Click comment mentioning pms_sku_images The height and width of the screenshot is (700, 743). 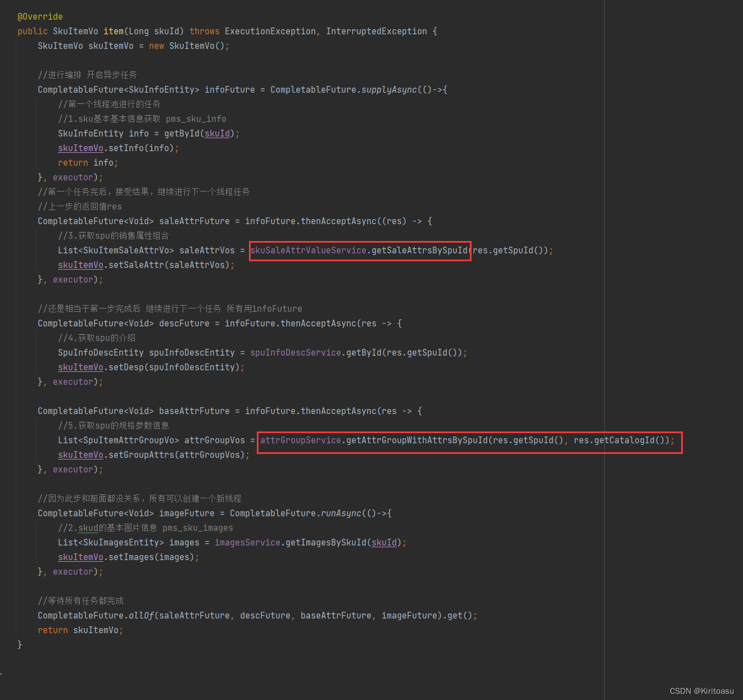(146, 528)
